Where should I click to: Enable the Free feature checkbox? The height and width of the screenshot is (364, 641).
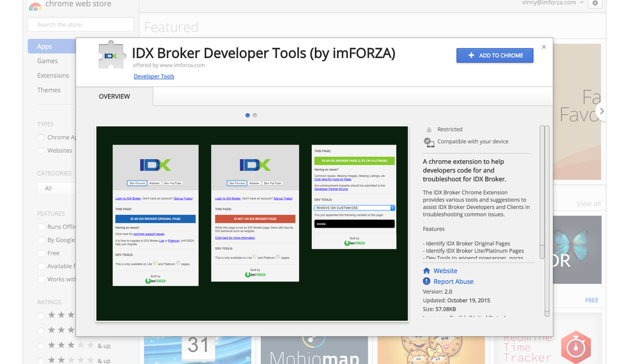pyautogui.click(x=41, y=253)
